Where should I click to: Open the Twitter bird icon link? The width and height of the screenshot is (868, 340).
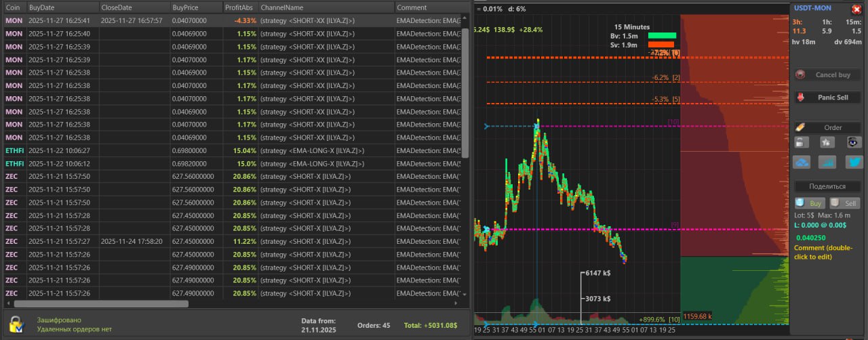(x=853, y=162)
